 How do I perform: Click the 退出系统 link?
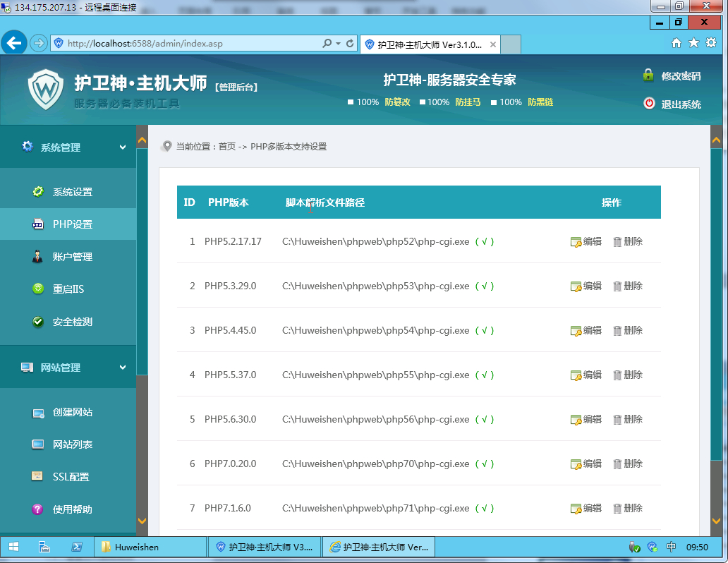tap(681, 104)
